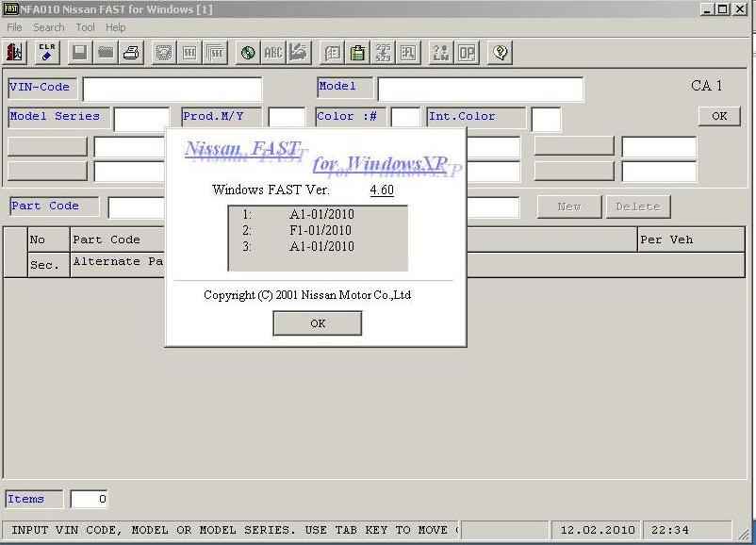Viewport: 756px width, 545px height.
Task: Close the Nissan FAST window
Action: tap(740, 9)
